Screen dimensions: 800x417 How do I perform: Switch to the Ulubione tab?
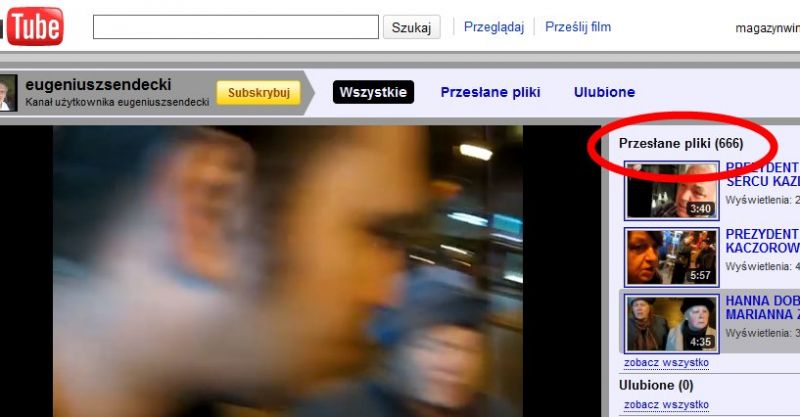(604, 92)
